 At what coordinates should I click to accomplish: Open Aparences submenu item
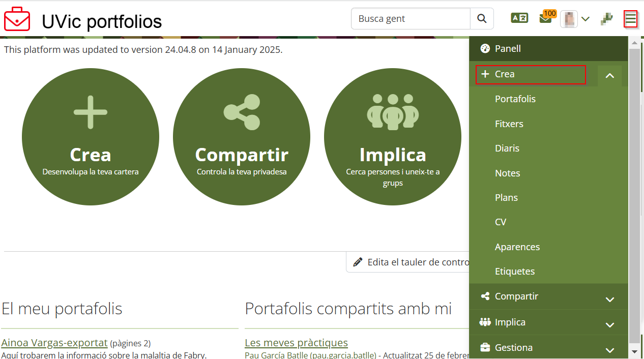[517, 247]
